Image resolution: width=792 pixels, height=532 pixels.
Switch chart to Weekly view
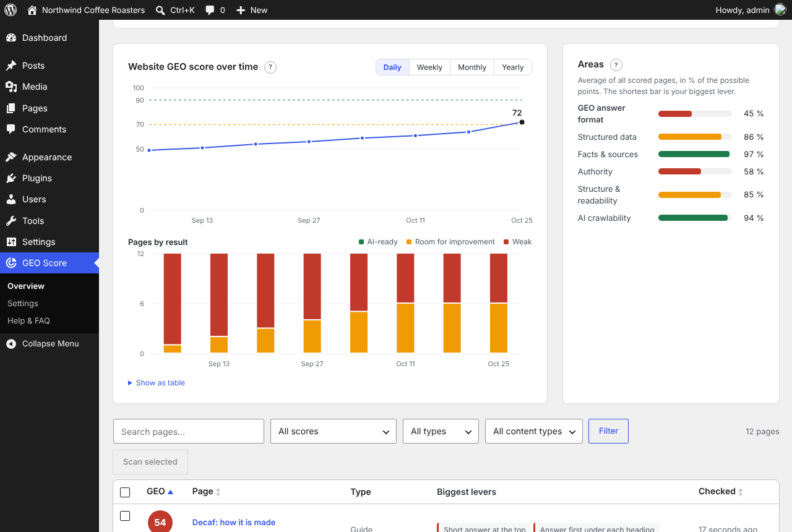coord(429,67)
